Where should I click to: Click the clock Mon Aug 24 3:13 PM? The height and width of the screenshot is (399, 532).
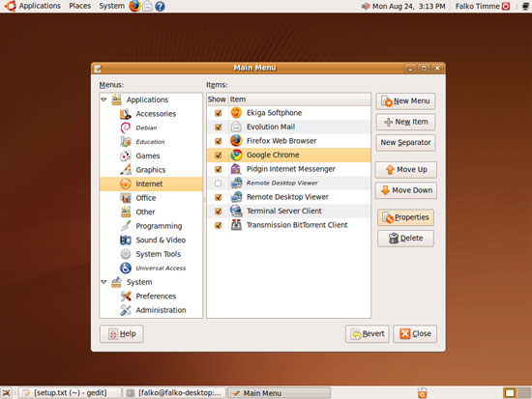click(x=408, y=6)
